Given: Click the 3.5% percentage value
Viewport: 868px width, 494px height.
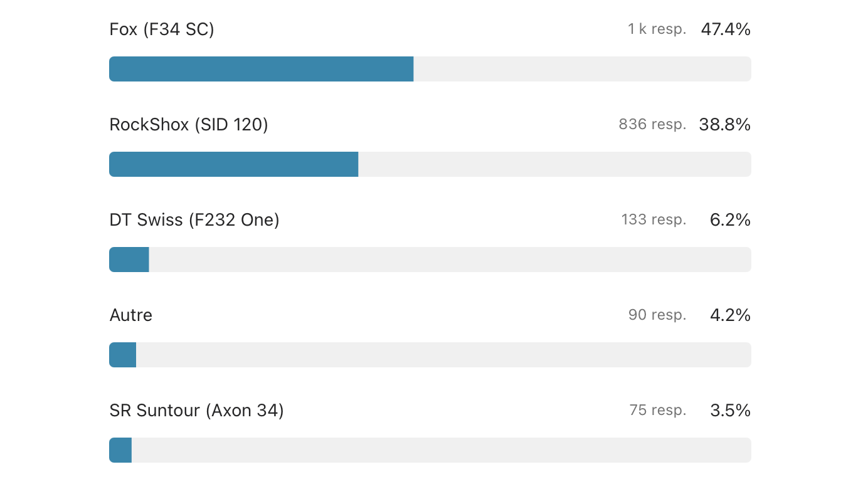Looking at the screenshot, I should tap(730, 411).
